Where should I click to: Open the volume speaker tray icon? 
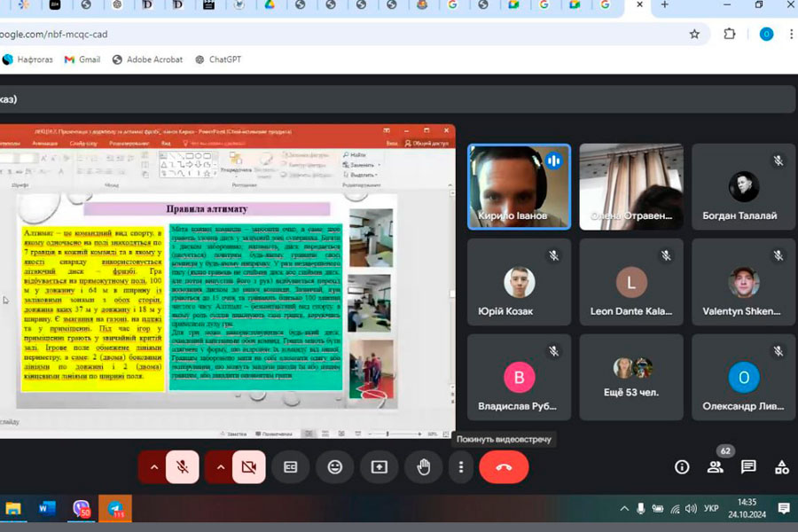(691, 508)
